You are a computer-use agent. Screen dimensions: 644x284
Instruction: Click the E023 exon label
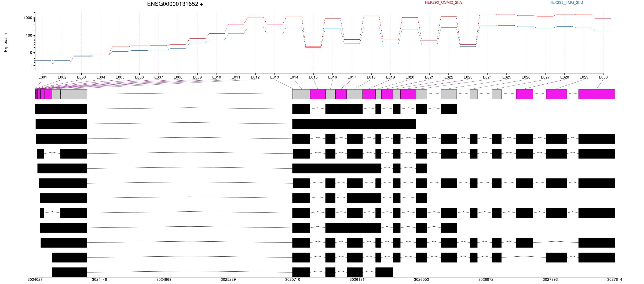coord(468,77)
